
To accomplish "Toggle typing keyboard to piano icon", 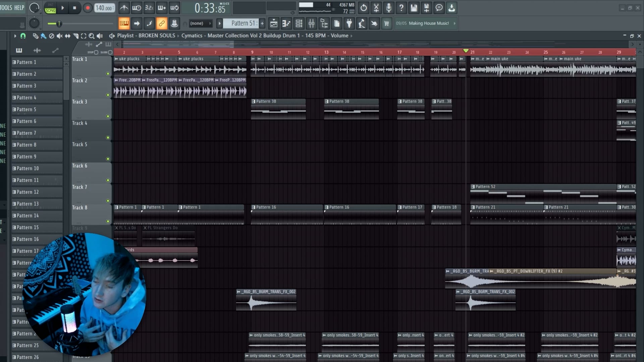I will pyautogui.click(x=124, y=23).
